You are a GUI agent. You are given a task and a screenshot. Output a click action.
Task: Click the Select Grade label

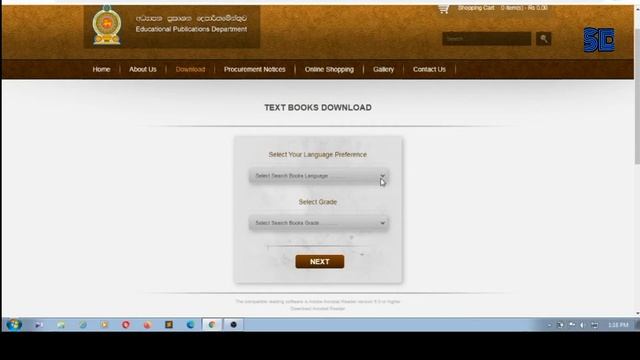(318, 202)
